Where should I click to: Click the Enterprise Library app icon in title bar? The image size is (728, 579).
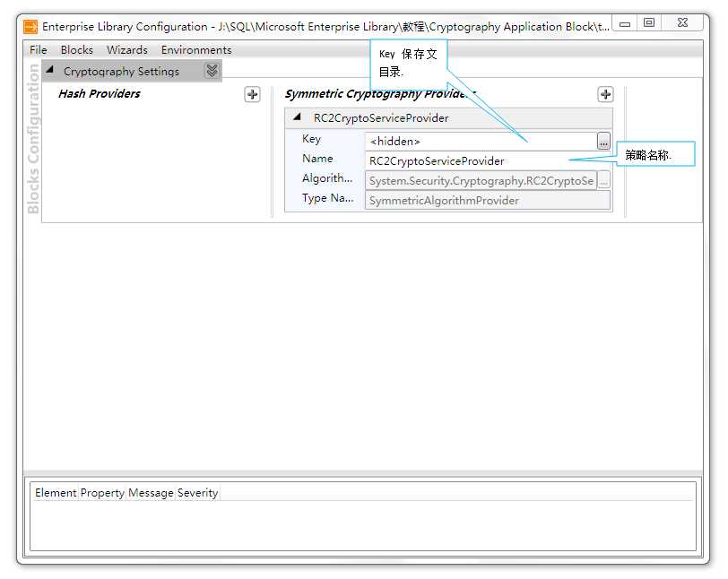click(30, 27)
